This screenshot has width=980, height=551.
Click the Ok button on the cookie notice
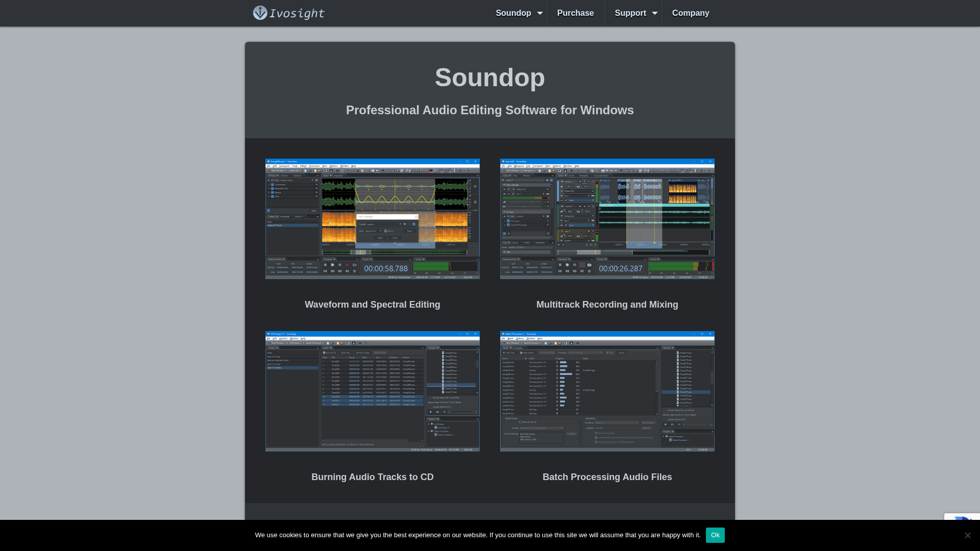(x=715, y=535)
